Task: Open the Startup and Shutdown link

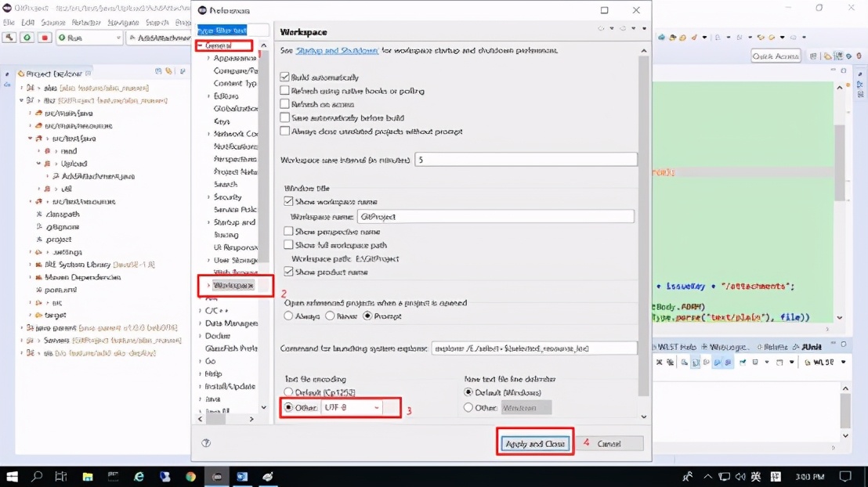Action: pyautogui.click(x=337, y=50)
